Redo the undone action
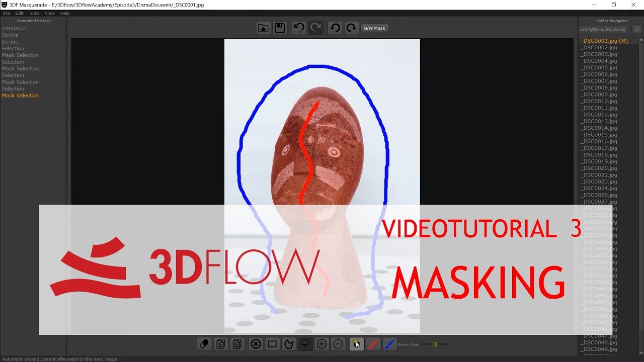 (315, 28)
